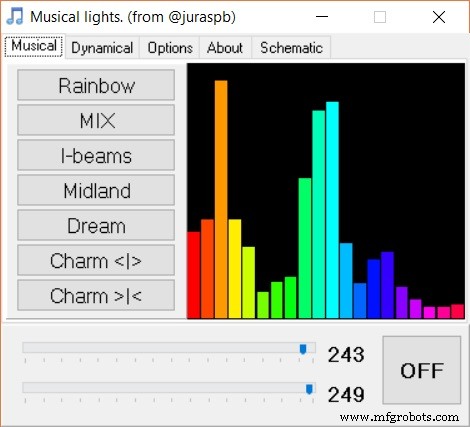Click the tallest cyan spectrum bar
470x427 pixels.
point(332,210)
